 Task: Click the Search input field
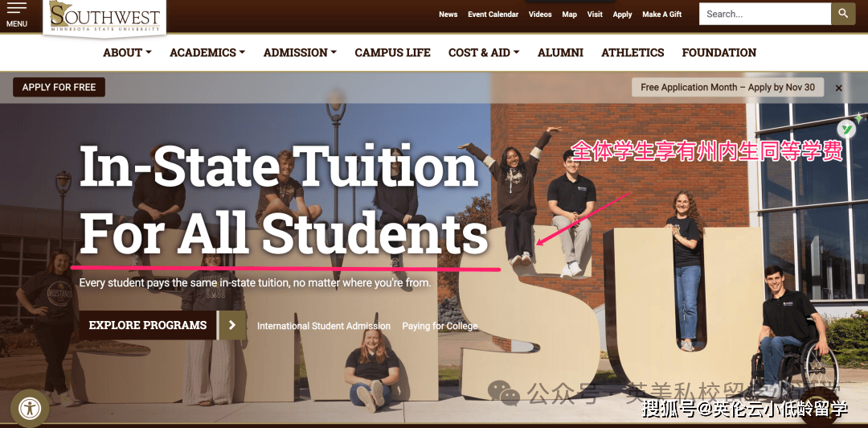(765, 14)
